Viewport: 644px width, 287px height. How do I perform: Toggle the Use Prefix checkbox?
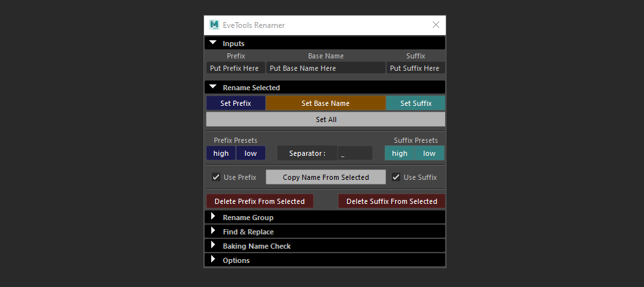tap(216, 177)
